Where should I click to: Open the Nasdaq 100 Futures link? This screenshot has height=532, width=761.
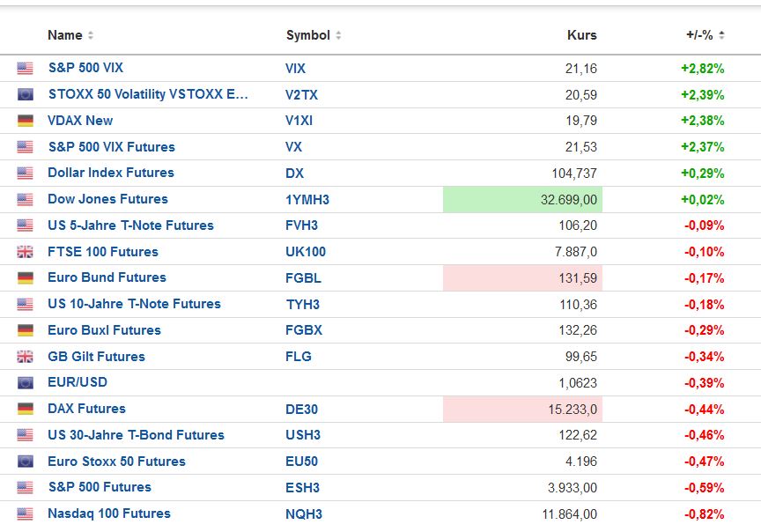(x=109, y=514)
